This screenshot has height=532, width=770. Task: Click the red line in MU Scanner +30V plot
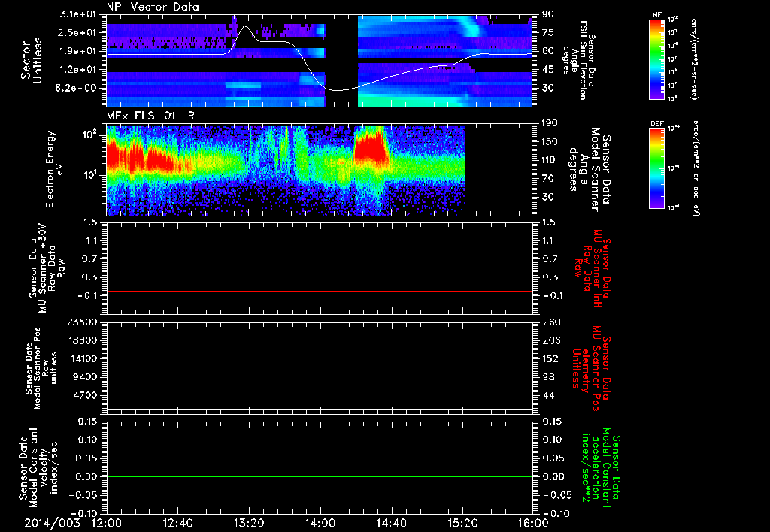[319, 292]
